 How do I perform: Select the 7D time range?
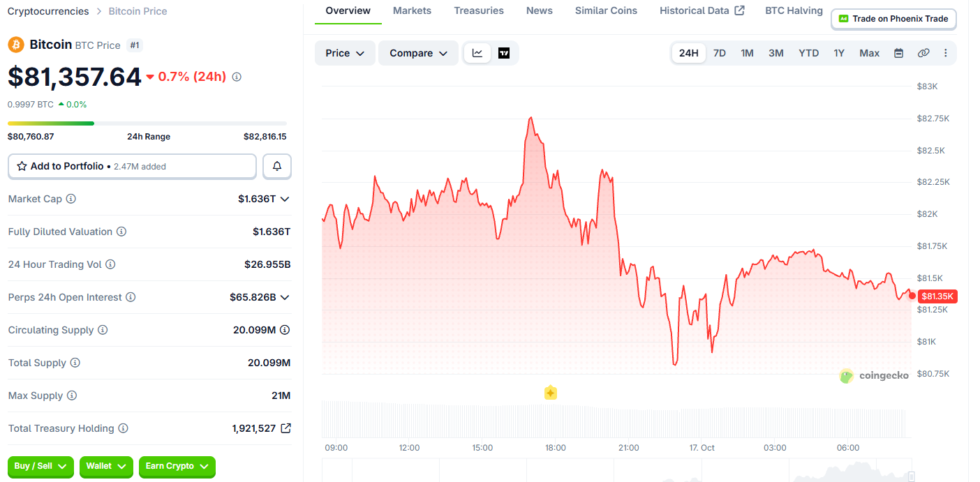tap(720, 53)
